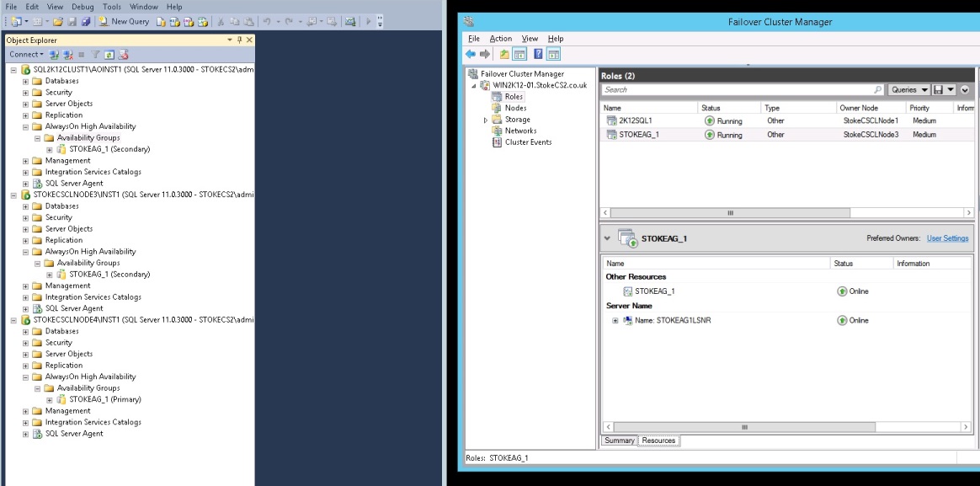Screen dimensions: 980x486
Task: Select the 2K12SQL1 role row
Action: click(787, 120)
